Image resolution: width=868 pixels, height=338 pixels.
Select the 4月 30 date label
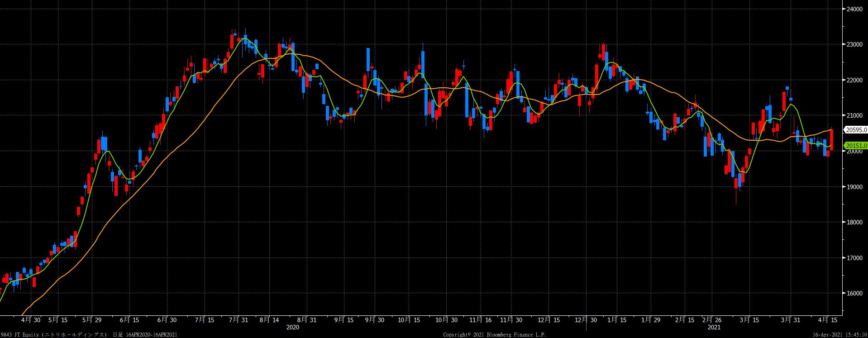point(31,320)
